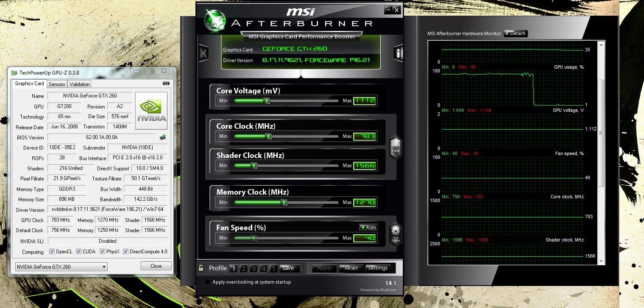Select profile slot 4

click(x=264, y=268)
